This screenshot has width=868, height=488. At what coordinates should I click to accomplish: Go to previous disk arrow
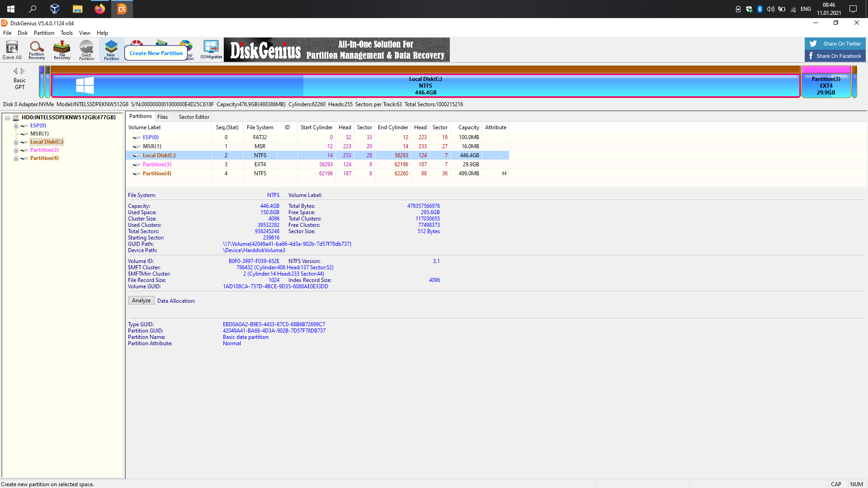pyautogui.click(x=16, y=71)
